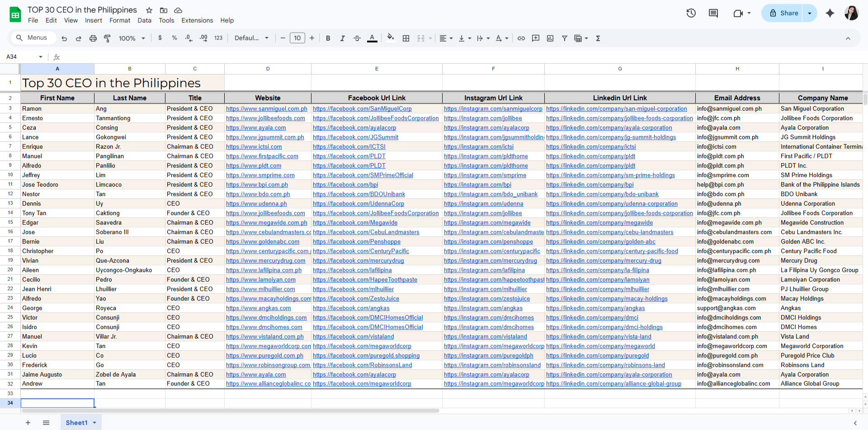Viewport: 868px width, 430px height.
Task: Open the All sheets list icon
Action: [46, 423]
